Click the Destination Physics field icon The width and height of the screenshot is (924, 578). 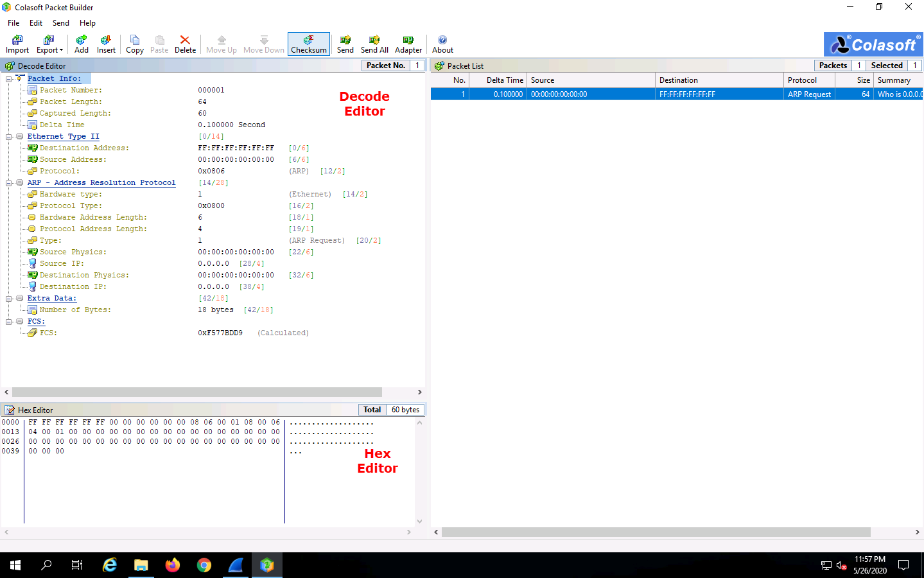tap(33, 275)
